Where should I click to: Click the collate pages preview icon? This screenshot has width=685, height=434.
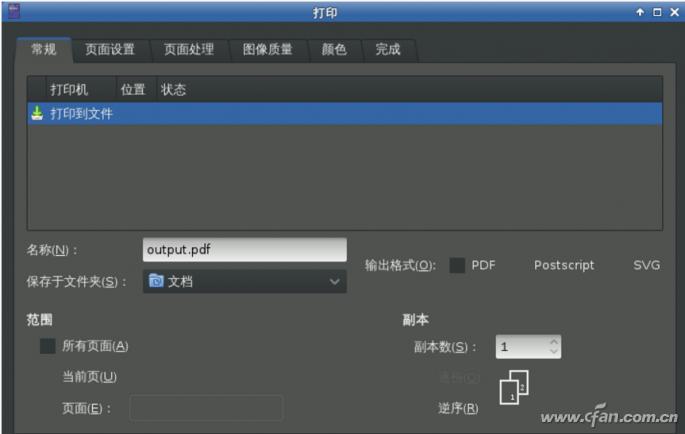(514, 387)
